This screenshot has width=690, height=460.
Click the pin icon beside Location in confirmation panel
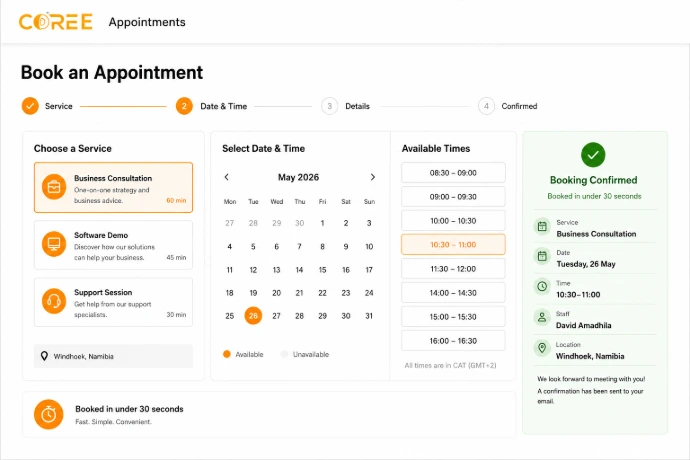(x=542, y=348)
